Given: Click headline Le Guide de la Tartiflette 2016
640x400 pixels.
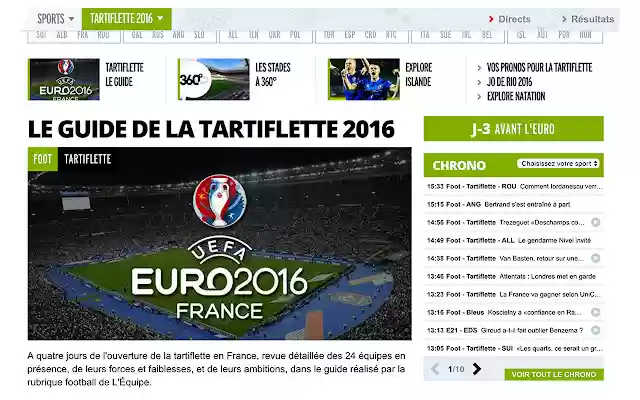Looking at the screenshot, I should point(211,129).
